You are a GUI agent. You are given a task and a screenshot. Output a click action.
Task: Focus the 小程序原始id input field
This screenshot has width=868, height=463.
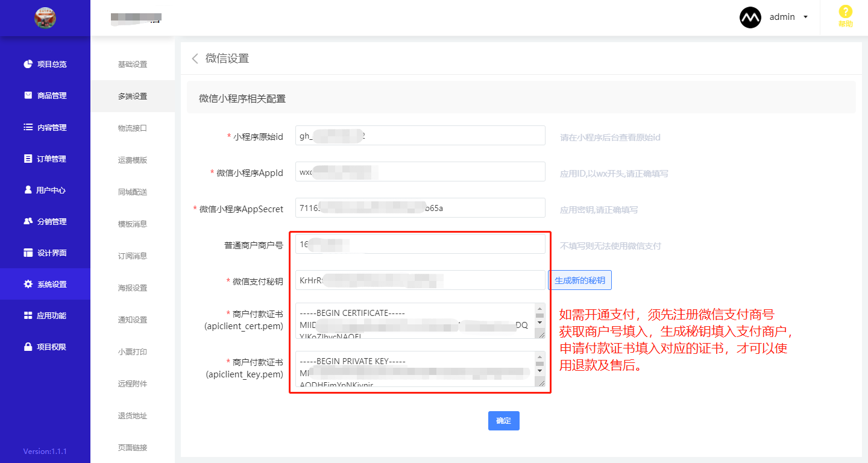pos(420,136)
